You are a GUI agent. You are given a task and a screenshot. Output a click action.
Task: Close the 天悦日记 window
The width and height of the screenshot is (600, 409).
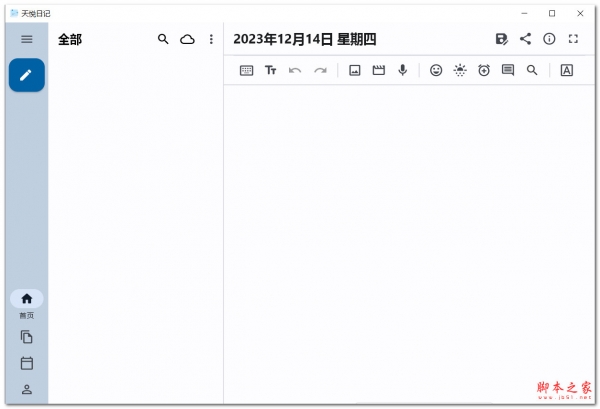pyautogui.click(x=580, y=13)
